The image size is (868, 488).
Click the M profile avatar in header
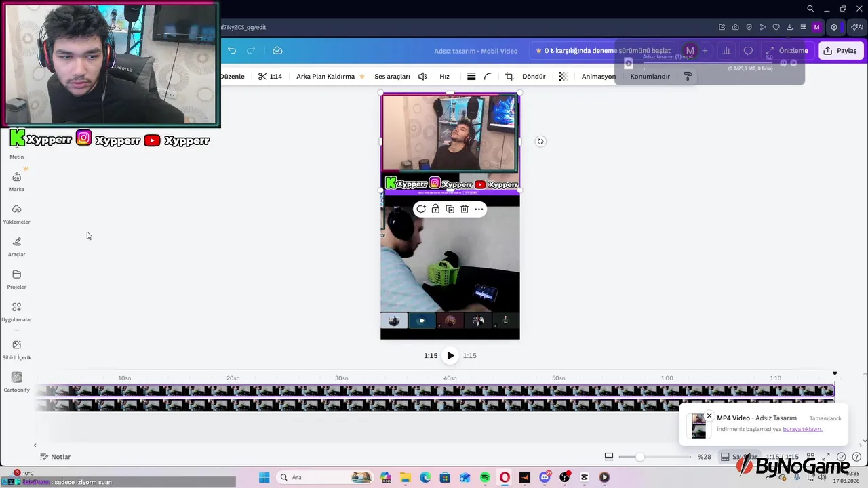pos(690,51)
